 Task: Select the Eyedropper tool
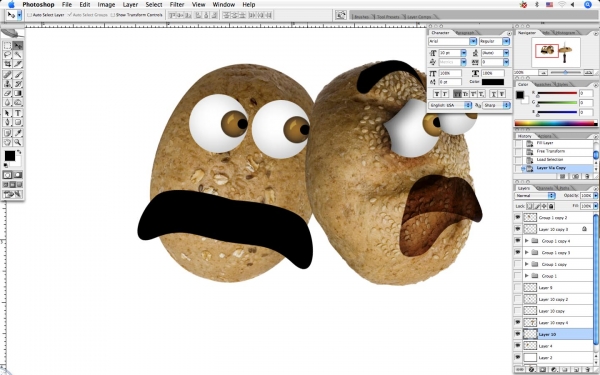18,133
